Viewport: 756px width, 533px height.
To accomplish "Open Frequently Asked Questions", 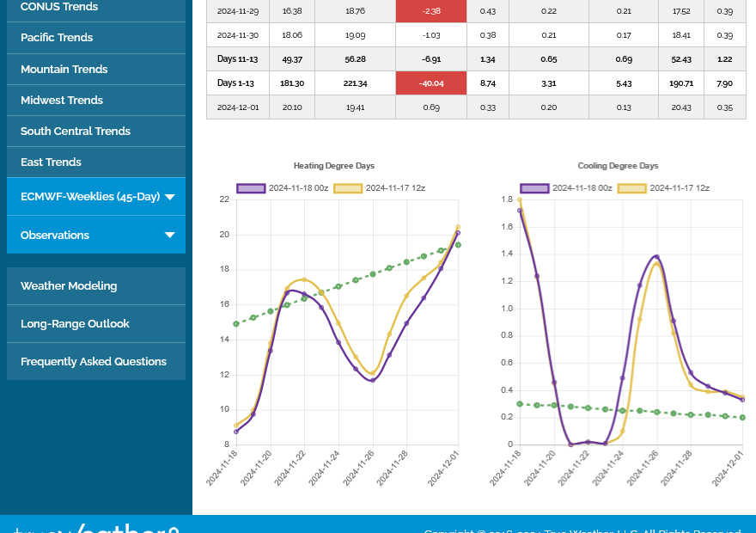I will 96,361.
